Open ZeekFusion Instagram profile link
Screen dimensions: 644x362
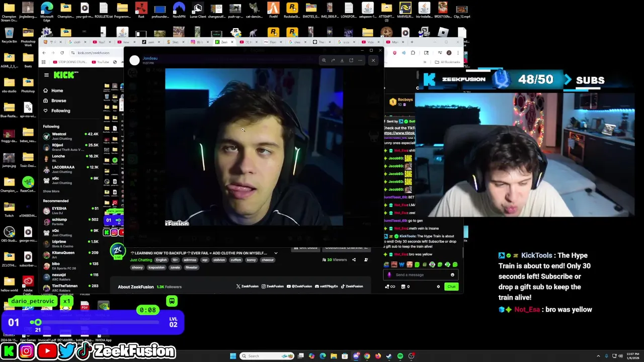point(273,287)
